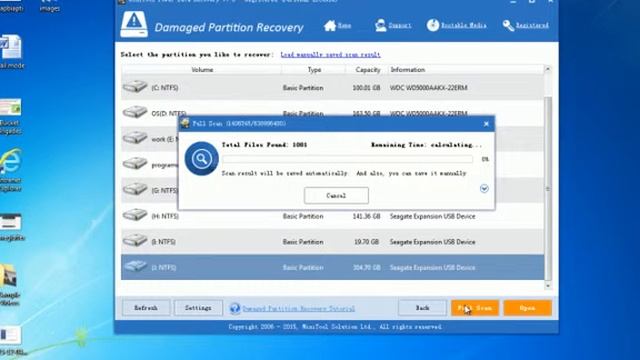This screenshot has width=640, height=360.
Task: Click the 100.01 GB capacity cell
Action: pos(367,88)
